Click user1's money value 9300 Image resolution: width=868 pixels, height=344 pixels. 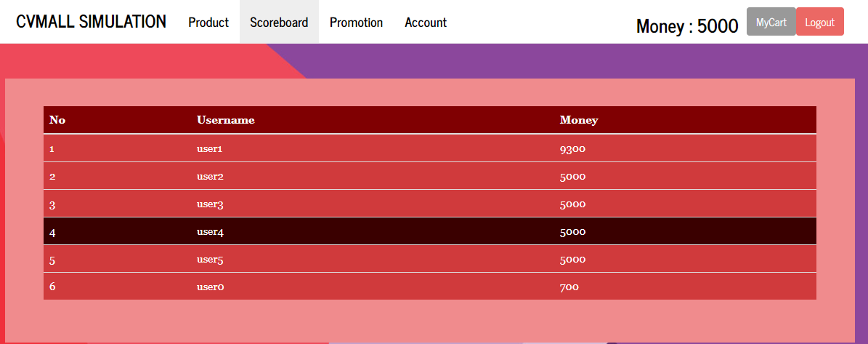tap(572, 148)
